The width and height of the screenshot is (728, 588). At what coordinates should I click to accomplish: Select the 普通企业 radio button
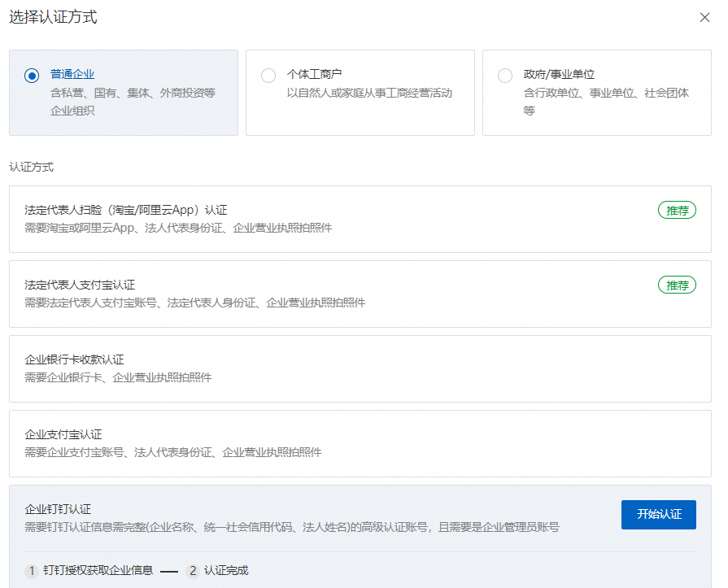point(32,75)
